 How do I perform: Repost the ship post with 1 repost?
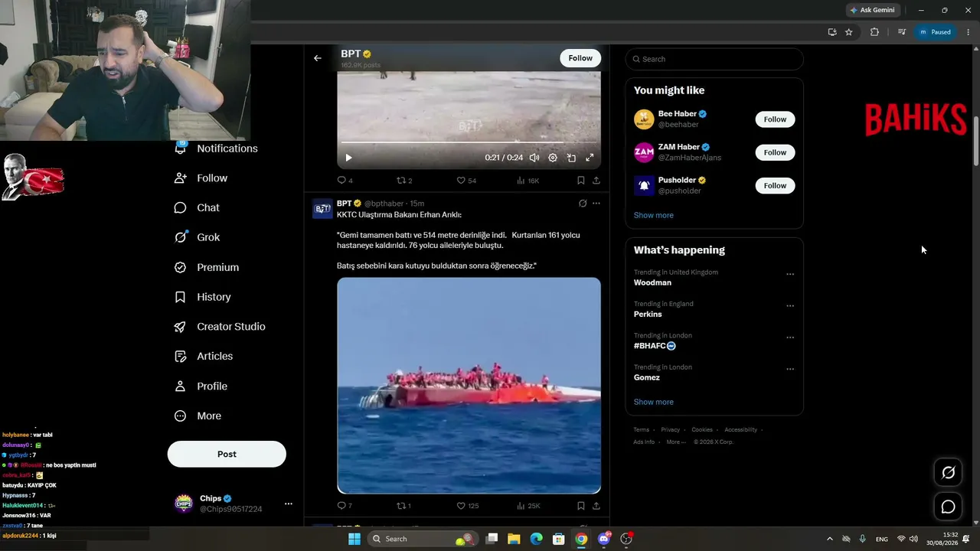[x=403, y=506]
